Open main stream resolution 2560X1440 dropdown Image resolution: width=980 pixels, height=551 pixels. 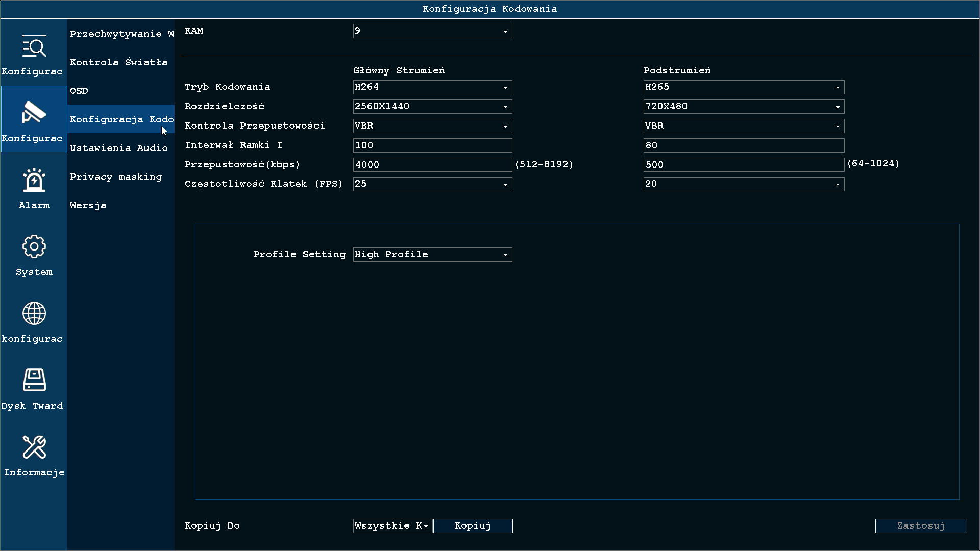pyautogui.click(x=432, y=107)
